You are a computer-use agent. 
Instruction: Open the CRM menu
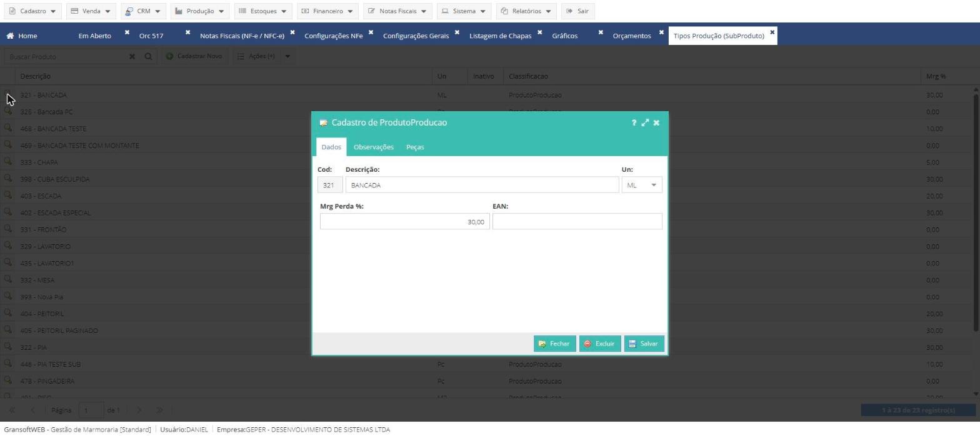coord(143,11)
